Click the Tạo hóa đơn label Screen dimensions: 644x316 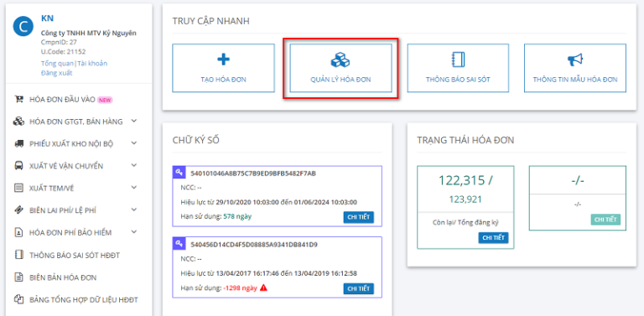coord(223,80)
